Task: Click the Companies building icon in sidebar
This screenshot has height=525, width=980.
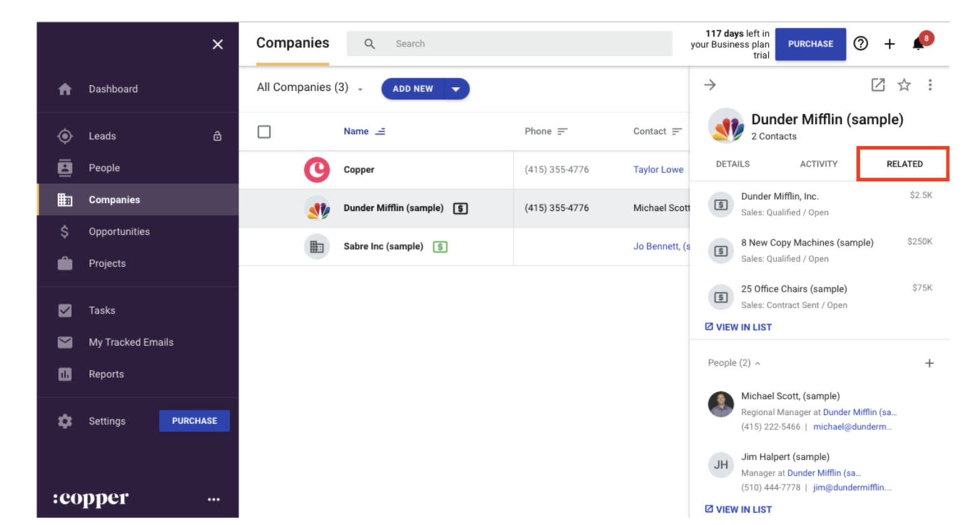Action: tap(65, 200)
